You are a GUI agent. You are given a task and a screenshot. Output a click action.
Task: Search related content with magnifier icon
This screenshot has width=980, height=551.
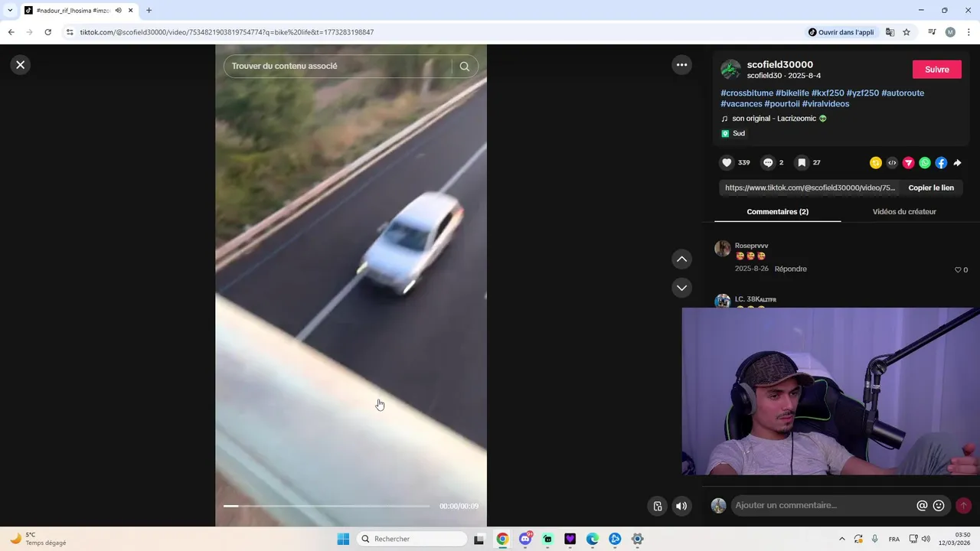pos(465,67)
